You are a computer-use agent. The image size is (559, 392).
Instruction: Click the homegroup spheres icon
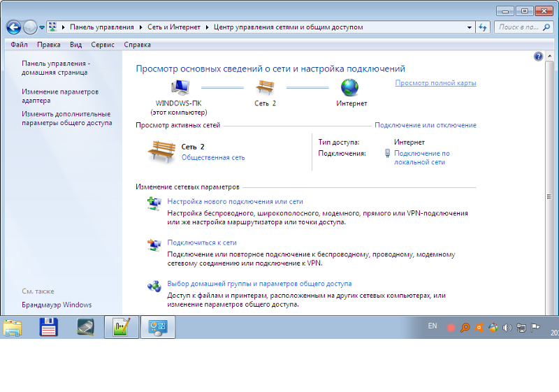point(154,286)
